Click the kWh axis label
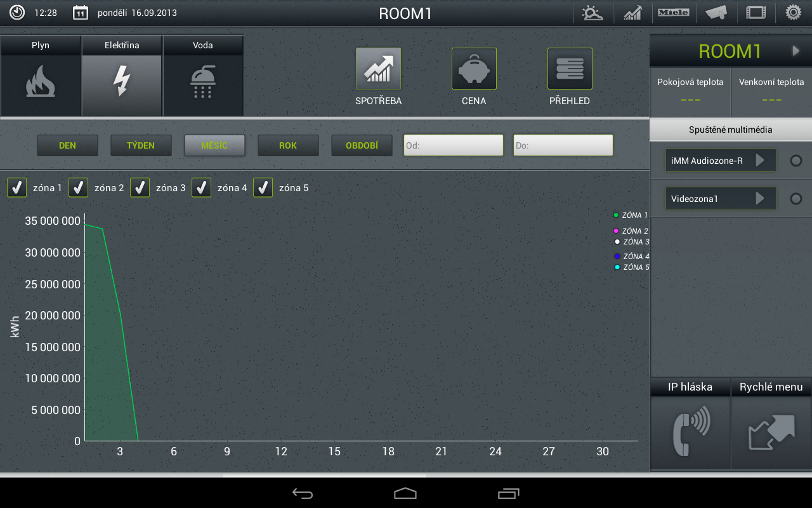 click(15, 327)
